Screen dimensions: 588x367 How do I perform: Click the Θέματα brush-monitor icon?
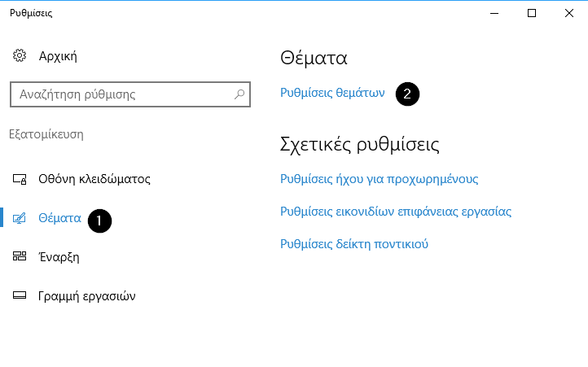20,218
